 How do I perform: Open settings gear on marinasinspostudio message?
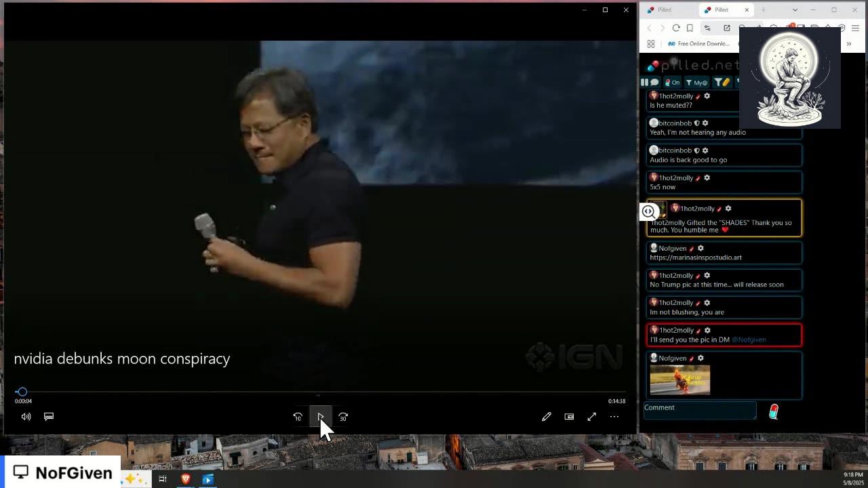[701, 249]
